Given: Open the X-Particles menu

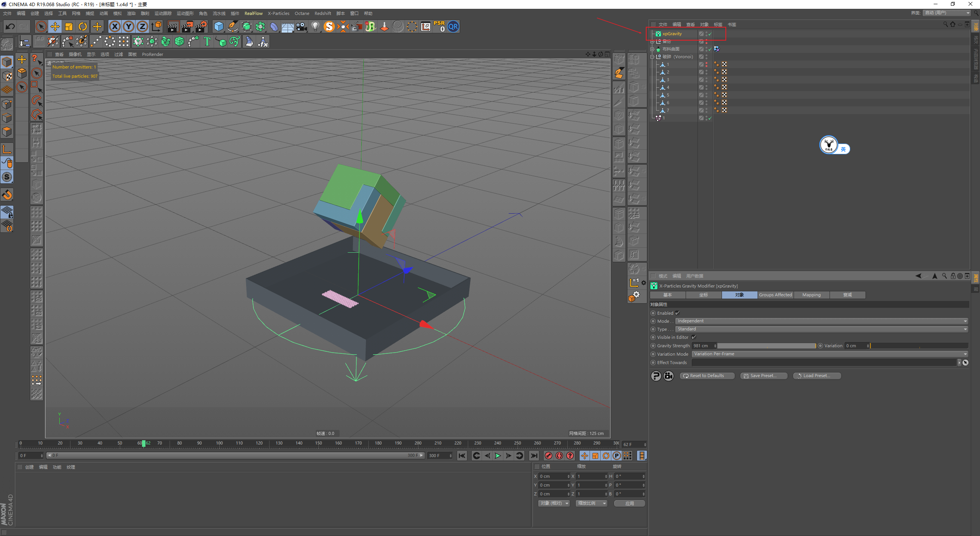Looking at the screenshot, I should (x=278, y=13).
